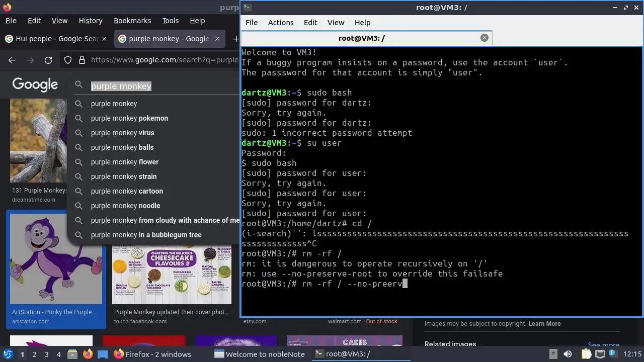Open the 131 Purple Monkeys dreamstime image
Viewport: 644px width, 362px height.
38,140
